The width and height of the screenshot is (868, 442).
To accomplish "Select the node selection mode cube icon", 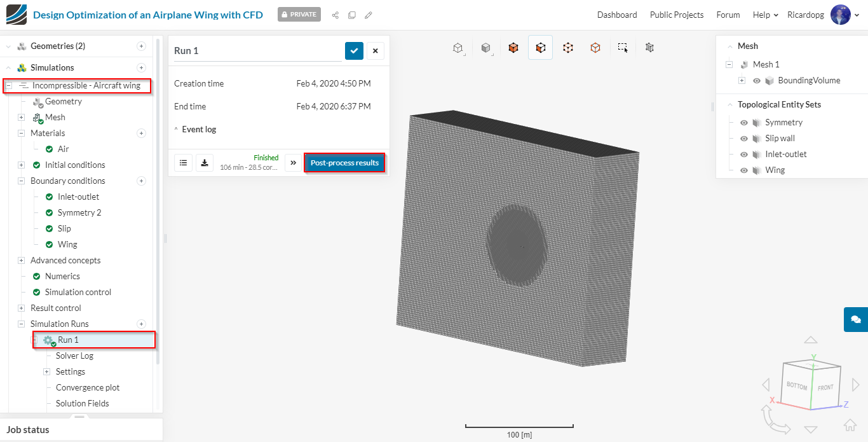I will click(x=568, y=48).
